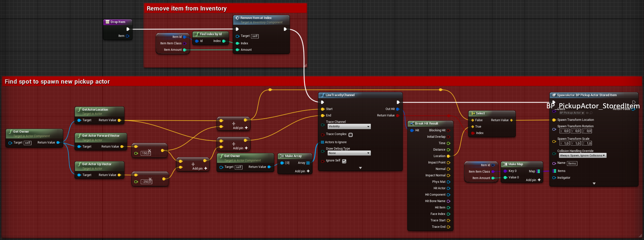This screenshot has width=644, height=240.
Task: Click the Make Array node icon
Action: [282, 156]
